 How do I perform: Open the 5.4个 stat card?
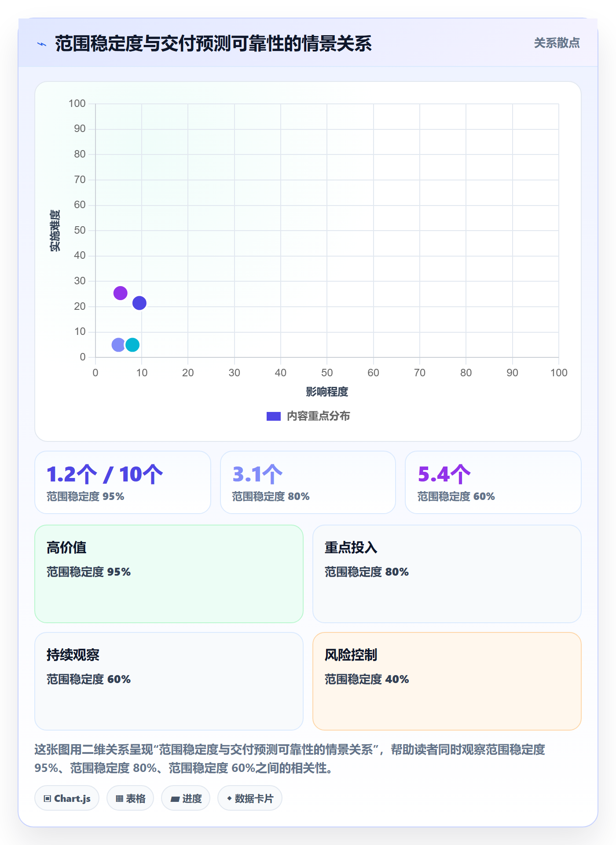pos(493,482)
